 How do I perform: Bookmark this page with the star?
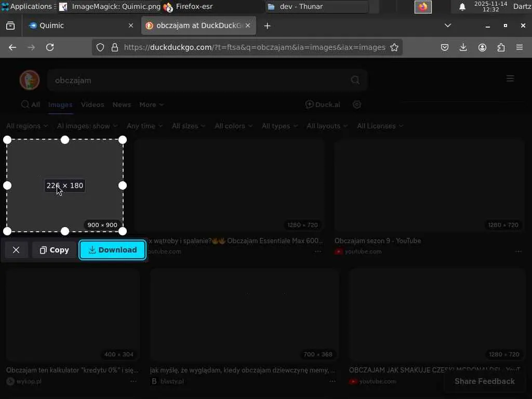pos(394,47)
